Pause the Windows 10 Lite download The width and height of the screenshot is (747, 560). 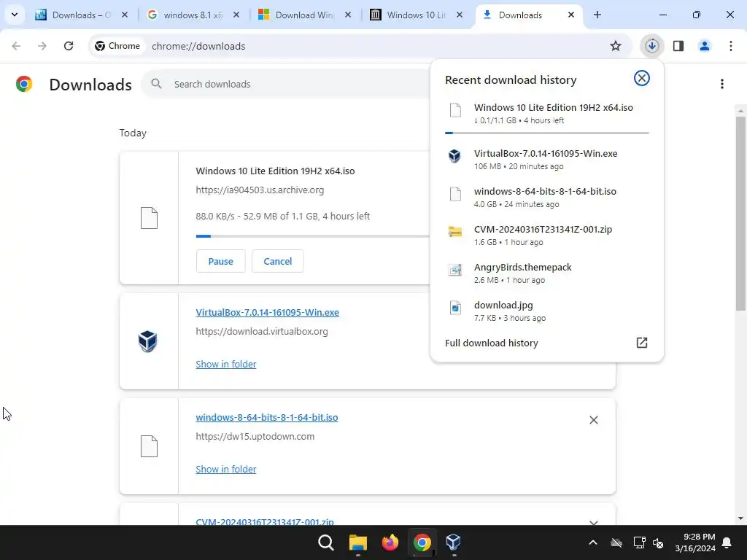point(220,261)
